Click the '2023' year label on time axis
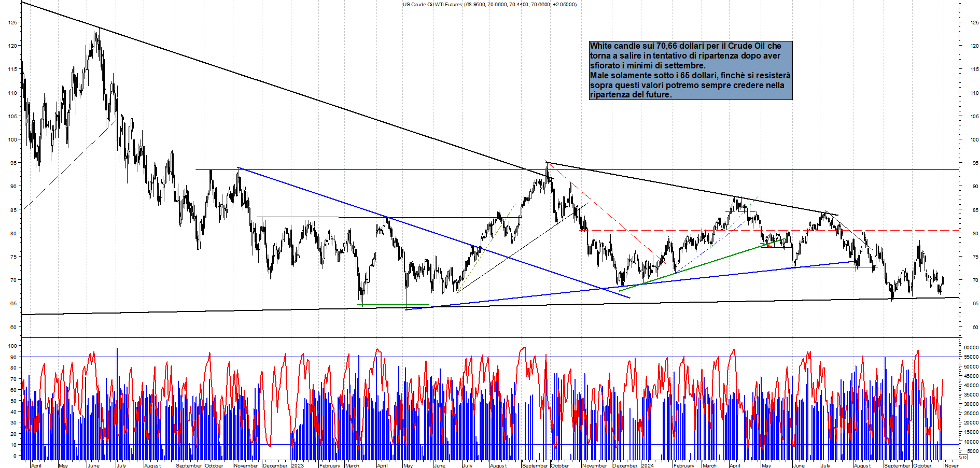 tap(298, 465)
